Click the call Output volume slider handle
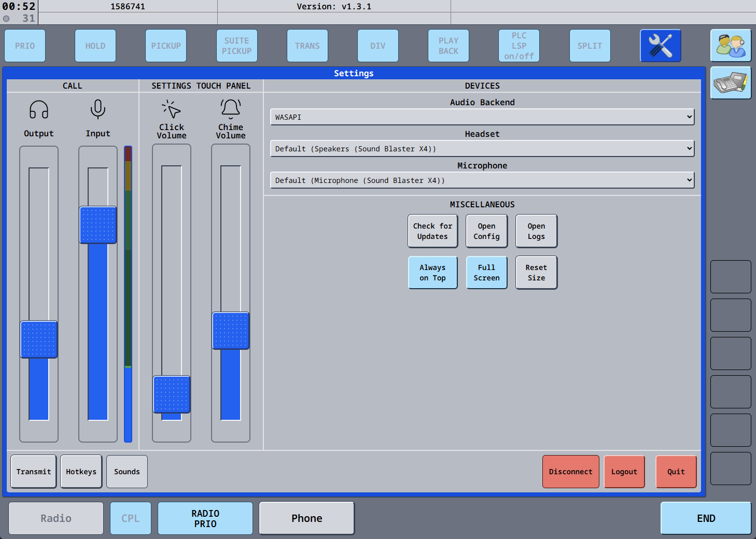 click(39, 339)
